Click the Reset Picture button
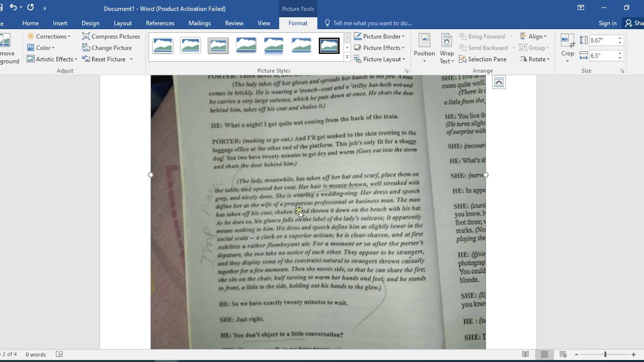Screen dimensions: 644x362 pyautogui.click(x=104, y=59)
